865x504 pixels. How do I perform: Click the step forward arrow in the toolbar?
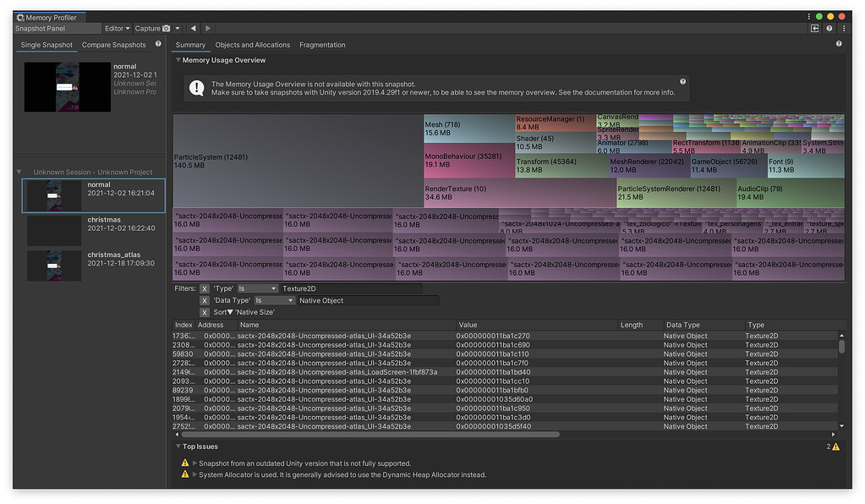pos(207,28)
